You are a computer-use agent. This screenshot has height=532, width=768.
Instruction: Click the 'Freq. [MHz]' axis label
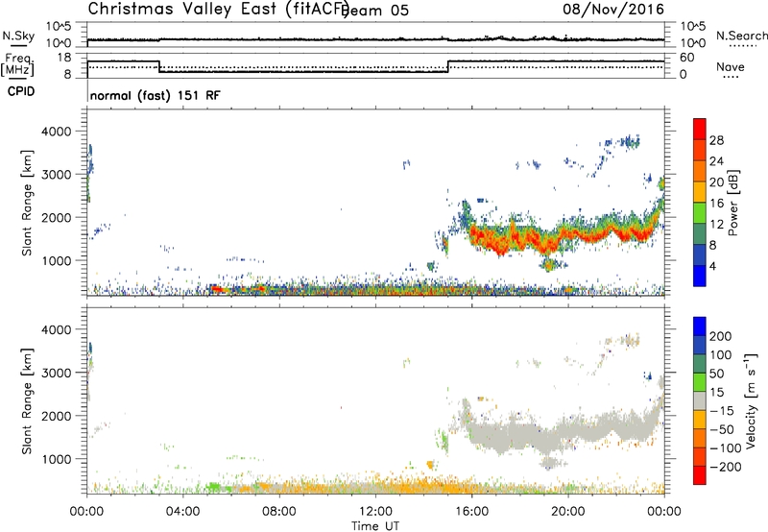[x=17, y=64]
